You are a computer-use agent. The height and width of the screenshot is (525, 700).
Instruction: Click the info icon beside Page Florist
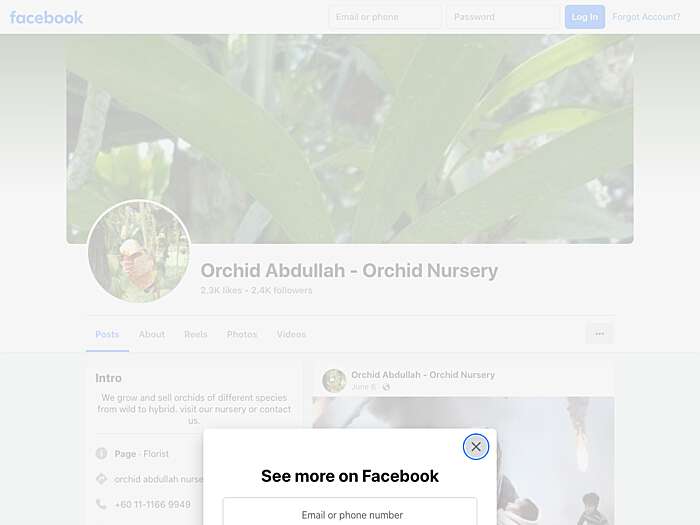tap(101, 454)
